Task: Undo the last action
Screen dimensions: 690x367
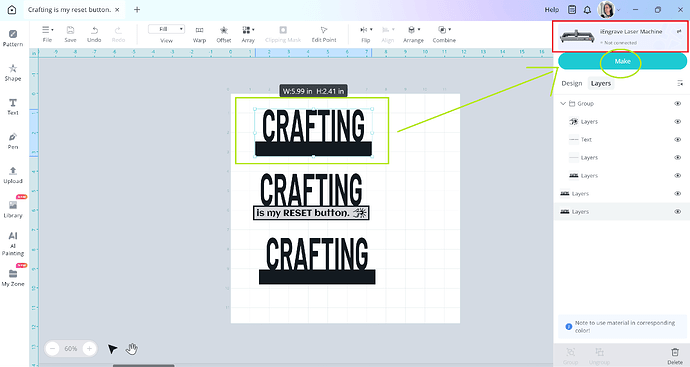Action: [94, 34]
